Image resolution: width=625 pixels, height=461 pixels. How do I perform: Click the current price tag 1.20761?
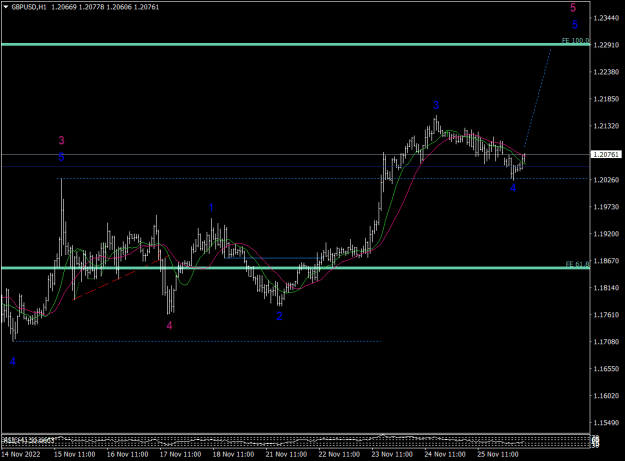(x=605, y=154)
